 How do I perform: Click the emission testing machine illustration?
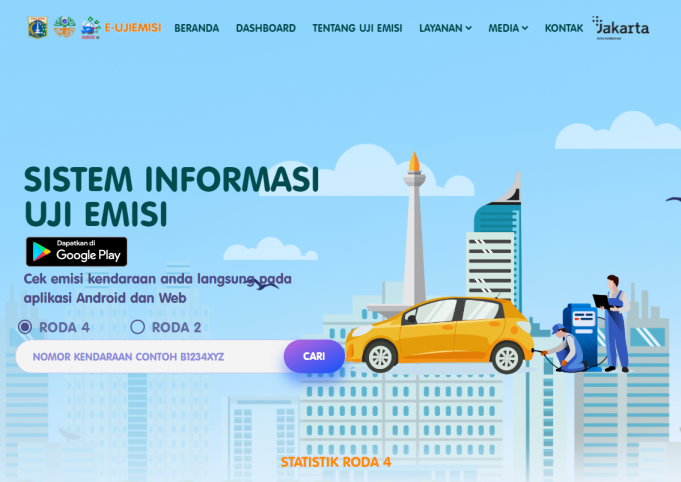[x=581, y=328]
